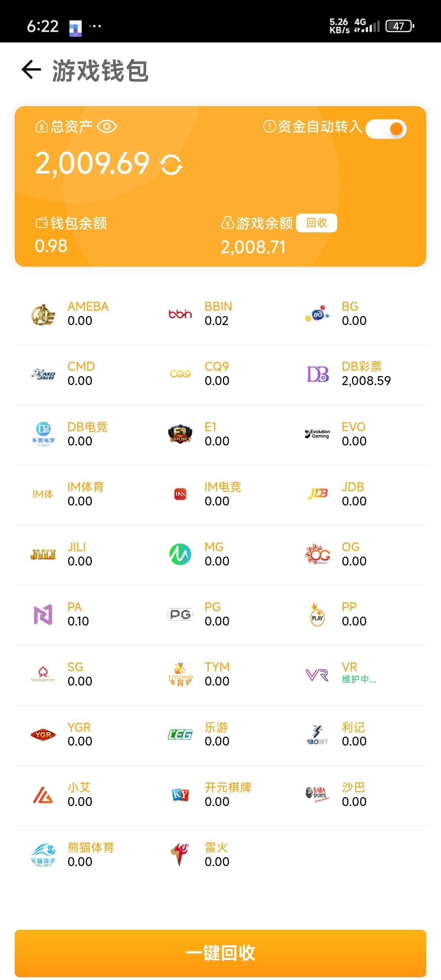The image size is (441, 980).
Task: Open the 开元棋牌 KY icon
Action: click(180, 795)
